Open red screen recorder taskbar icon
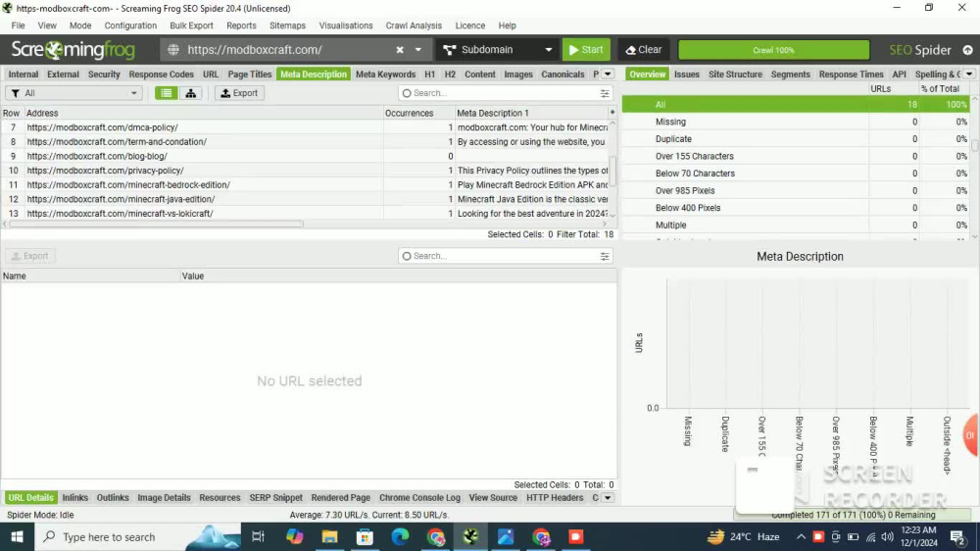 (x=575, y=536)
